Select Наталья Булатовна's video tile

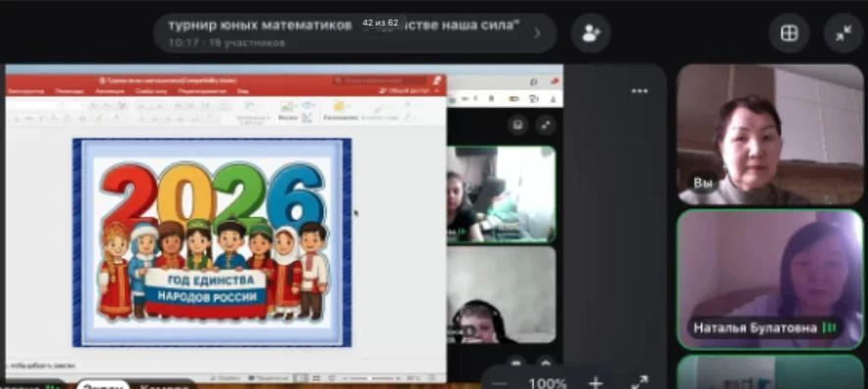coord(770,280)
